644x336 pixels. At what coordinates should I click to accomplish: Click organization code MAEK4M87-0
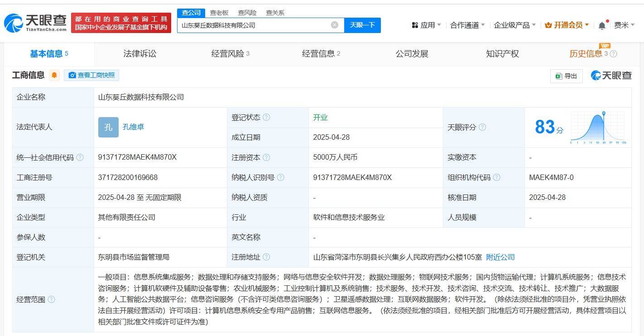click(x=551, y=177)
